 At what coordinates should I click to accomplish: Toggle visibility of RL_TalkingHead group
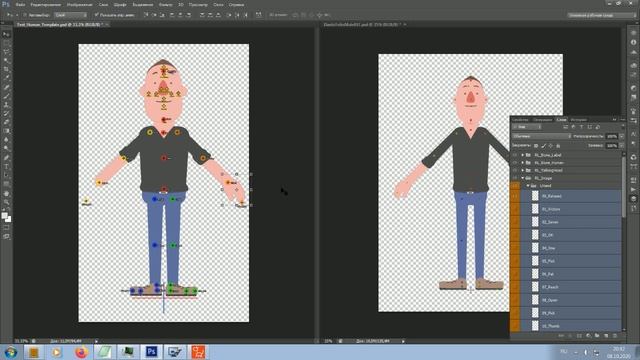pos(515,170)
